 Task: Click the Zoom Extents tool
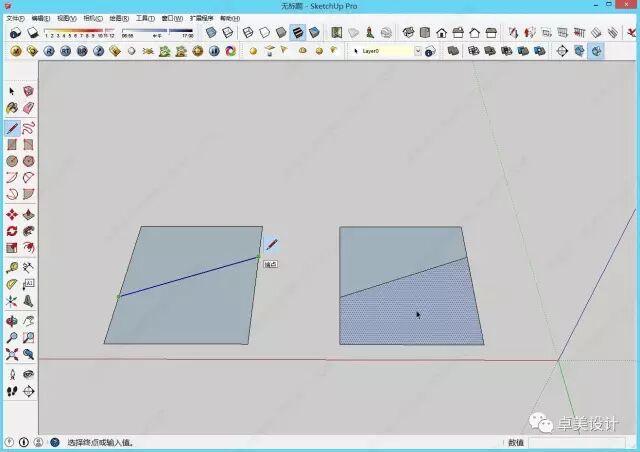[x=12, y=354]
